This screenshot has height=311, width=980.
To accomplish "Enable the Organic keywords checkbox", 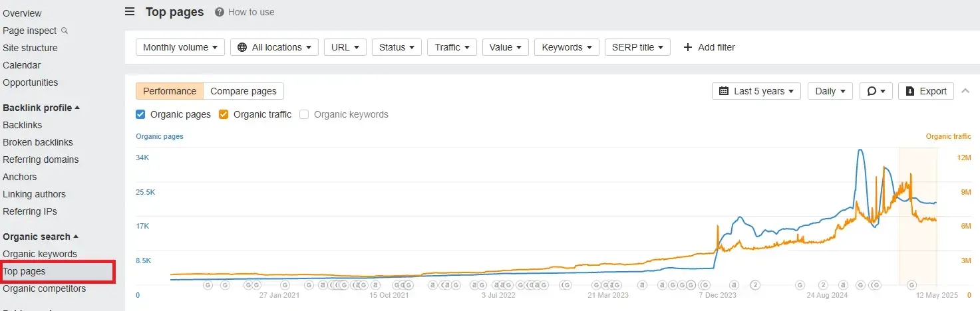I will point(304,114).
